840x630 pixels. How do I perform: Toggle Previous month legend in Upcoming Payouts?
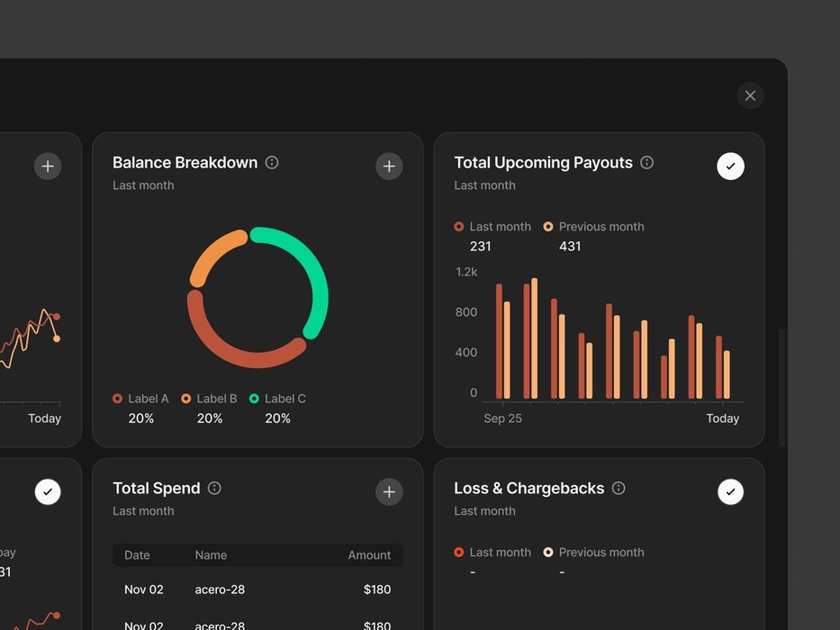click(x=548, y=227)
